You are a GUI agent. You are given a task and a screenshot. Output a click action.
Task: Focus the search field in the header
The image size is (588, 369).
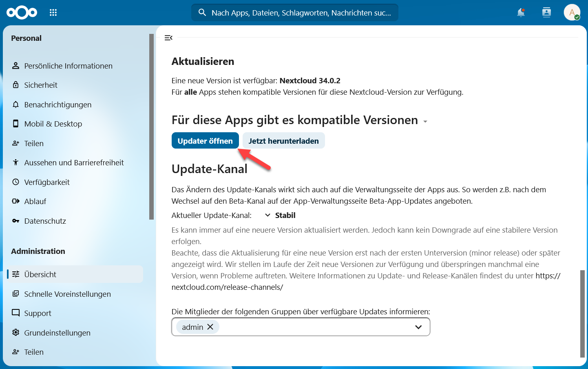295,13
